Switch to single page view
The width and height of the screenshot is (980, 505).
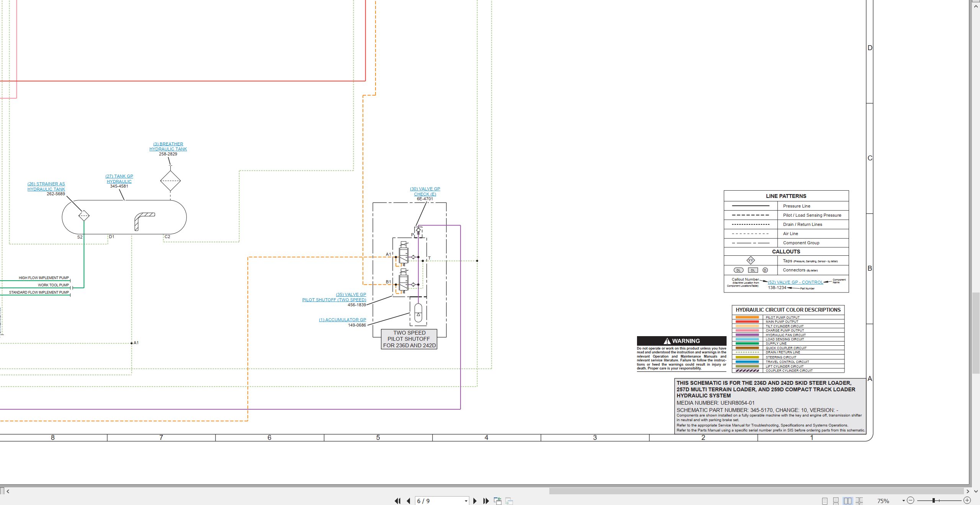pyautogui.click(x=825, y=501)
